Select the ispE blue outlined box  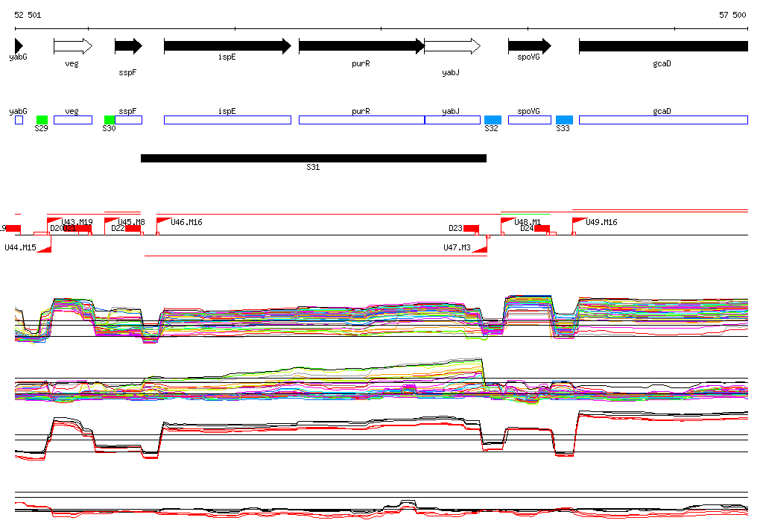227,120
